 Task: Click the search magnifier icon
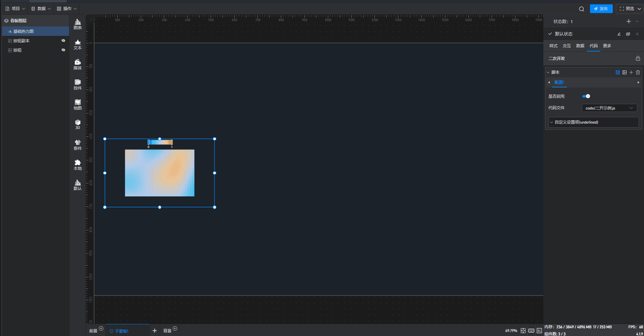(x=582, y=9)
